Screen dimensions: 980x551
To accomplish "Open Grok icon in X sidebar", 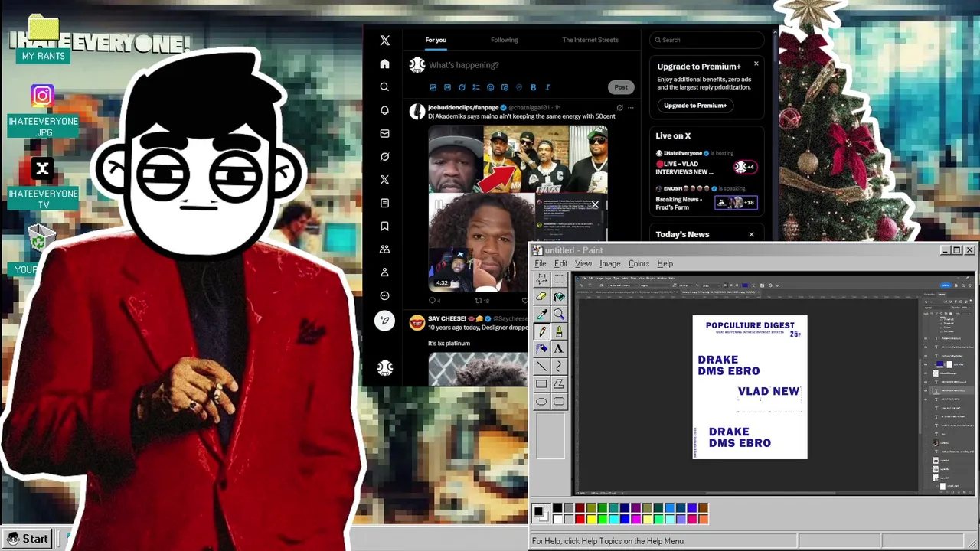I will pyautogui.click(x=384, y=156).
